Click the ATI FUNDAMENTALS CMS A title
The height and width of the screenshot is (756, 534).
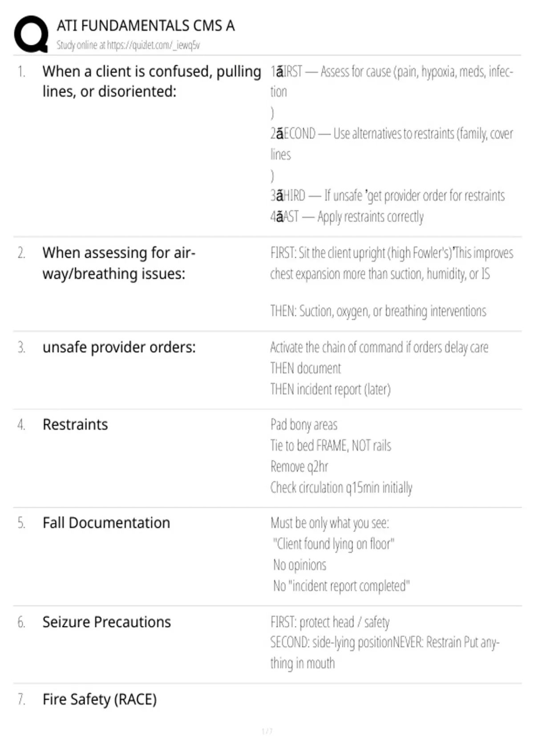[x=146, y=26]
